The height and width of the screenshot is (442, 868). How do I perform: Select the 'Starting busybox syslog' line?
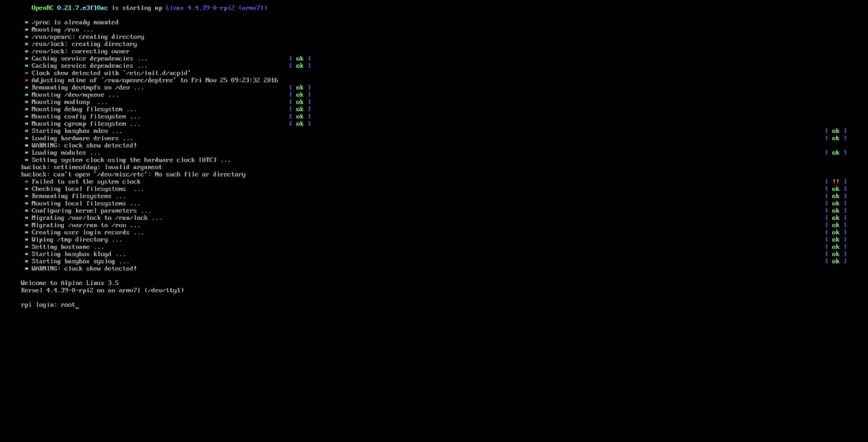click(x=80, y=261)
